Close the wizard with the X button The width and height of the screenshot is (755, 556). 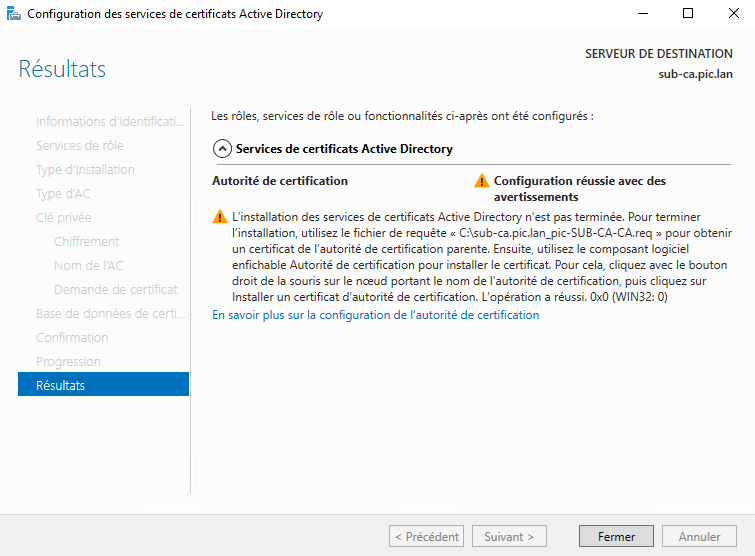click(x=733, y=13)
